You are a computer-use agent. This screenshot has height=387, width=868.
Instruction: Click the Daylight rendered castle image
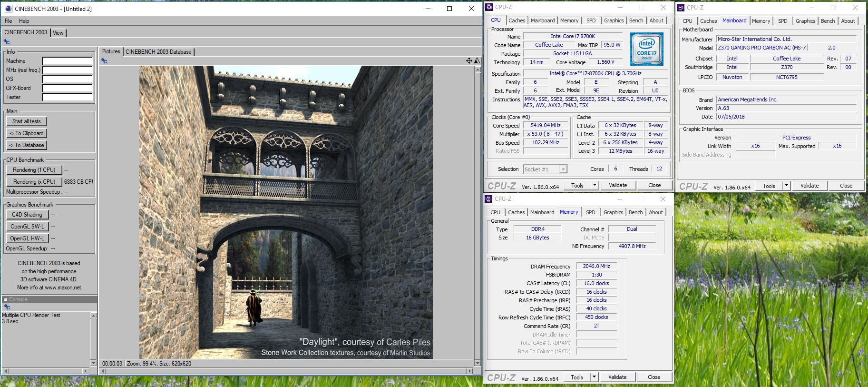click(x=286, y=212)
